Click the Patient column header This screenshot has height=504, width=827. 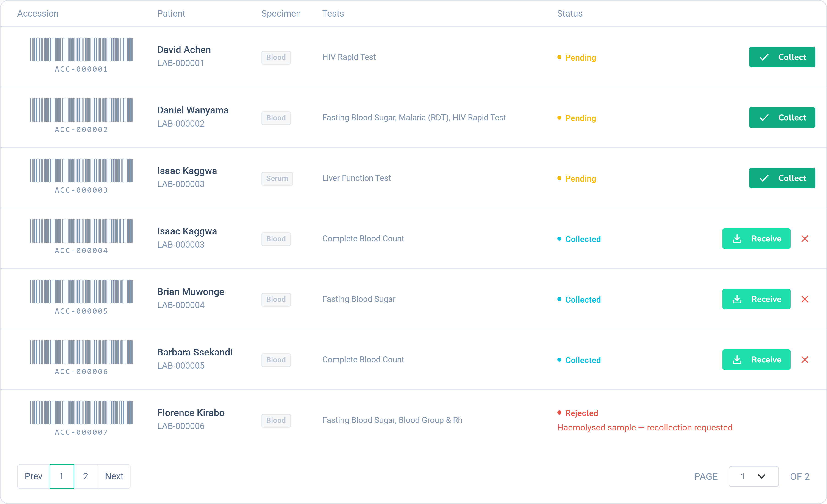[171, 14]
